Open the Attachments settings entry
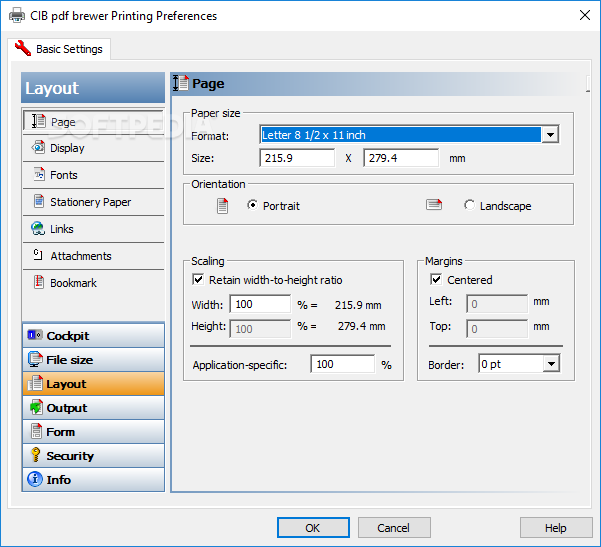The image size is (601, 547). click(94, 256)
